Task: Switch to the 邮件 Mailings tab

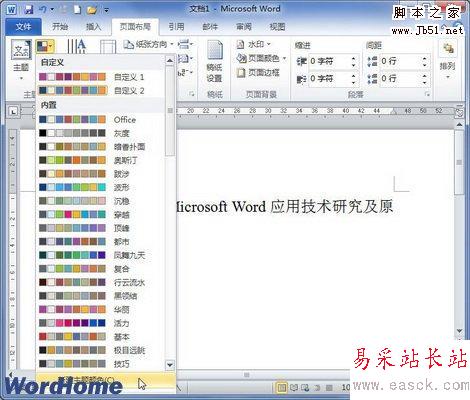Action: [x=210, y=27]
